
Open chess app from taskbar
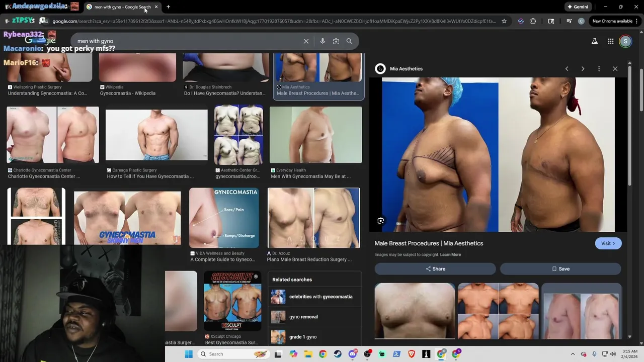point(426,354)
